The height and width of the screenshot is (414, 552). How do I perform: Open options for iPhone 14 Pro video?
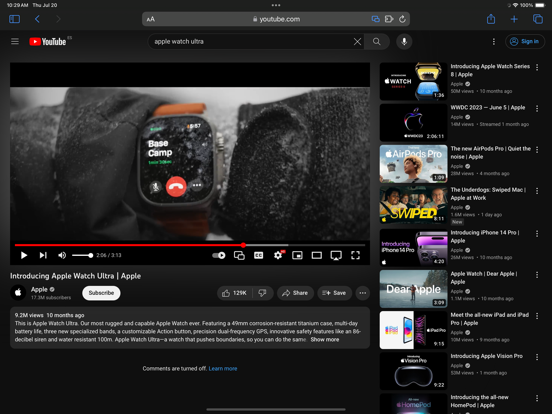pos(537,233)
